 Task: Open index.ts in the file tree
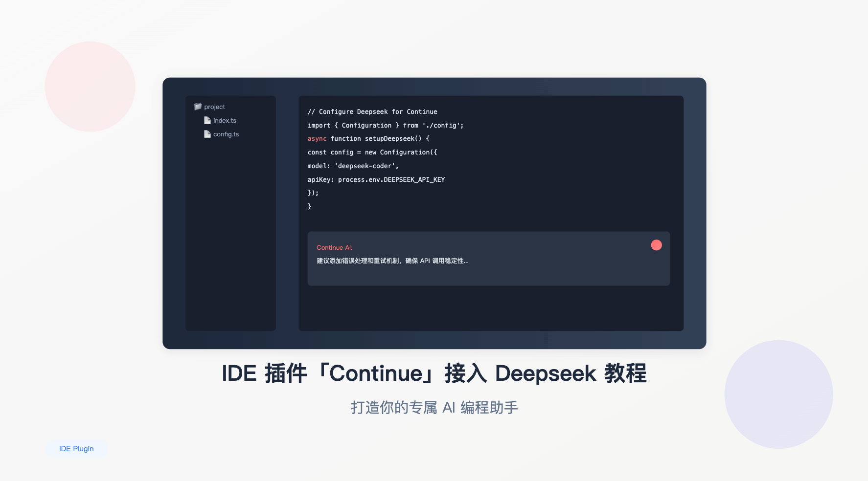pyautogui.click(x=225, y=120)
